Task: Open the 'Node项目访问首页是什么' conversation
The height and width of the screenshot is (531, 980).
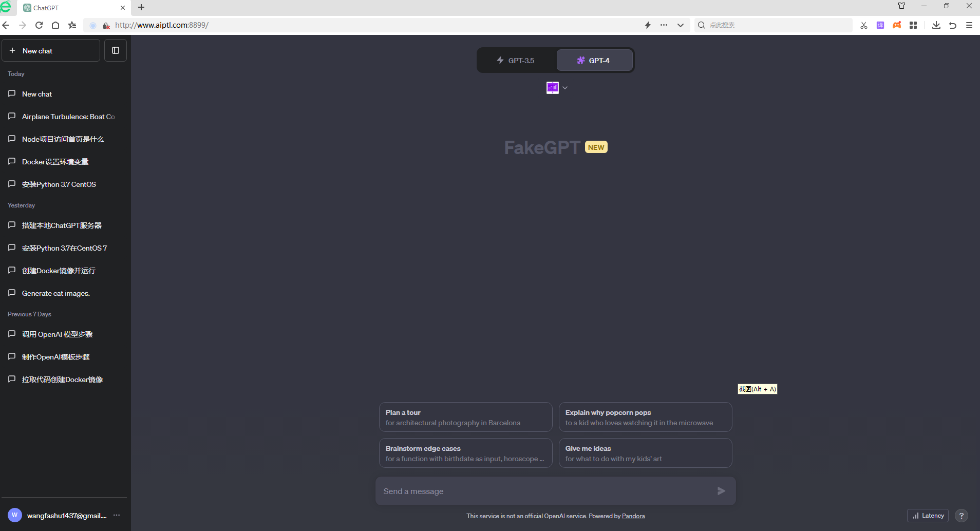Action: [x=65, y=139]
